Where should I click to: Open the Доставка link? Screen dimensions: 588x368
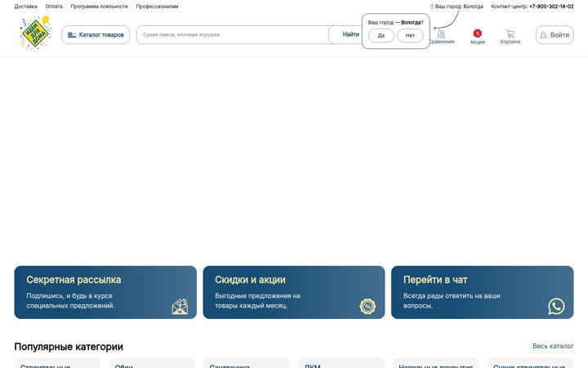(x=25, y=7)
